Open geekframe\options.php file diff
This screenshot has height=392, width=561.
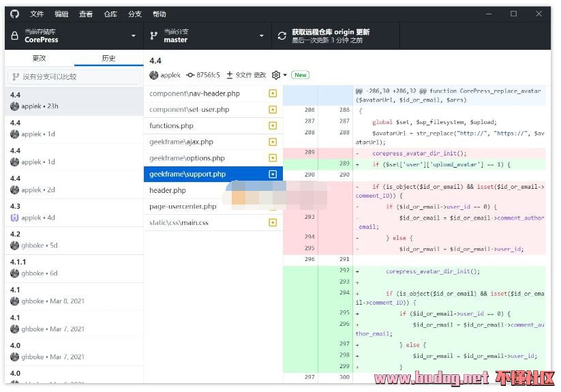213,158
